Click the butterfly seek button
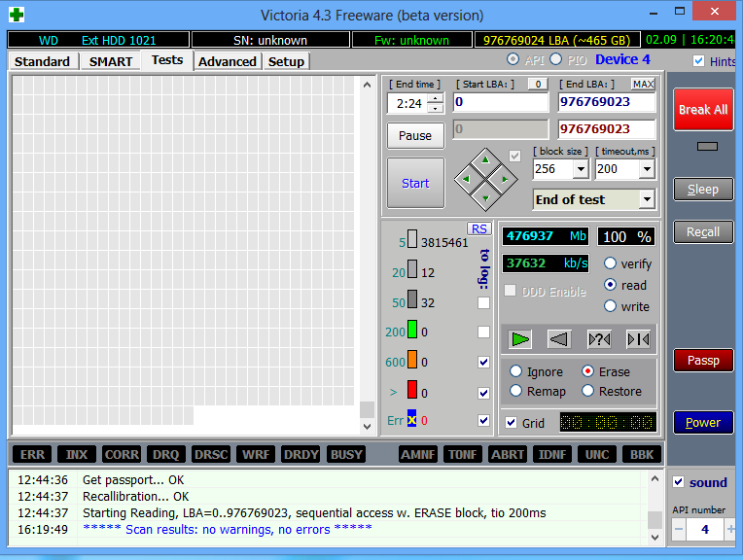Viewport: 743px width, 560px height. 638,339
